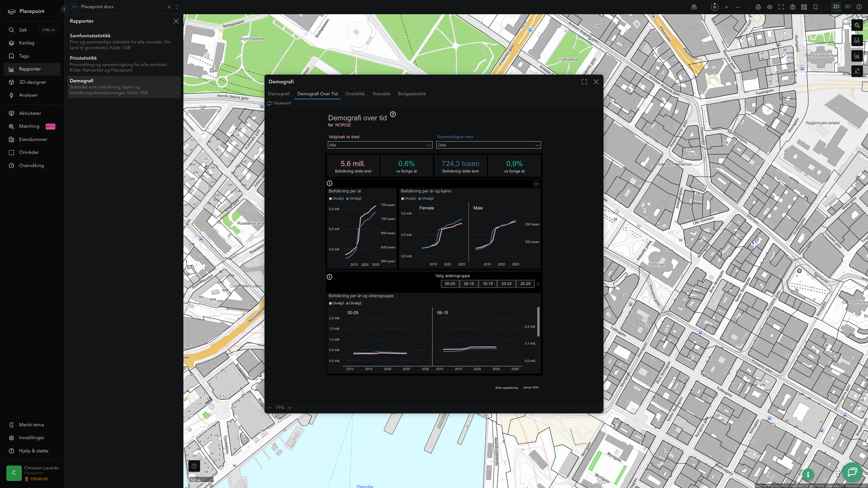Open the bookmark icon in top toolbar
868x488 pixels.
point(815,7)
